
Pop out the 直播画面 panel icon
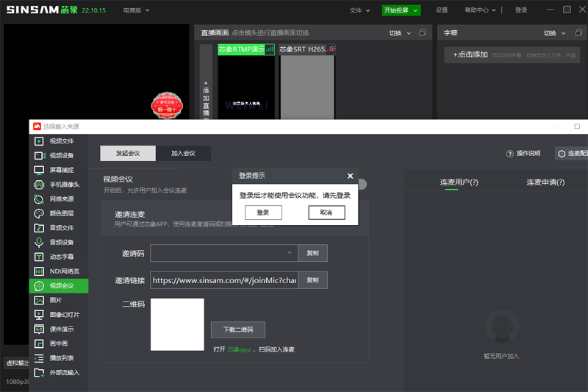[x=423, y=33]
